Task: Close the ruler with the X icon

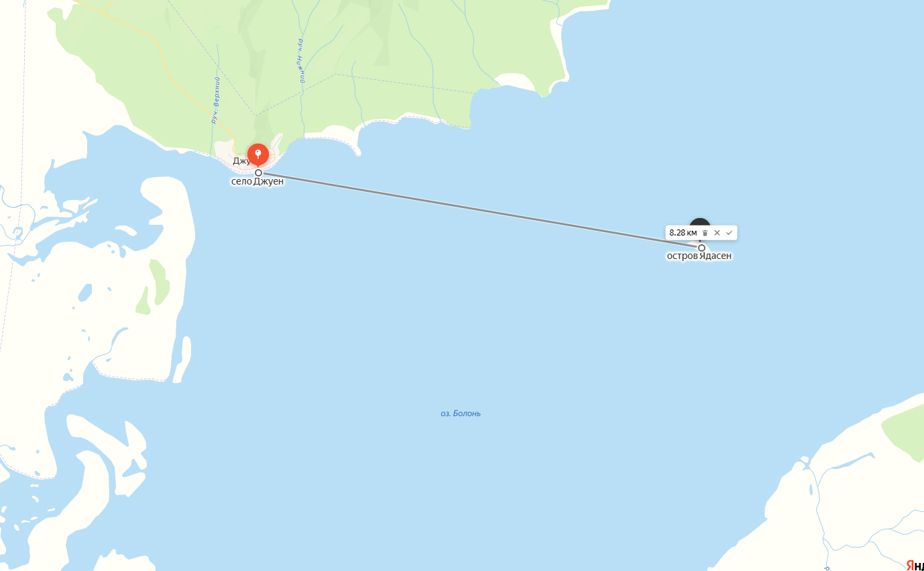Action: click(717, 233)
